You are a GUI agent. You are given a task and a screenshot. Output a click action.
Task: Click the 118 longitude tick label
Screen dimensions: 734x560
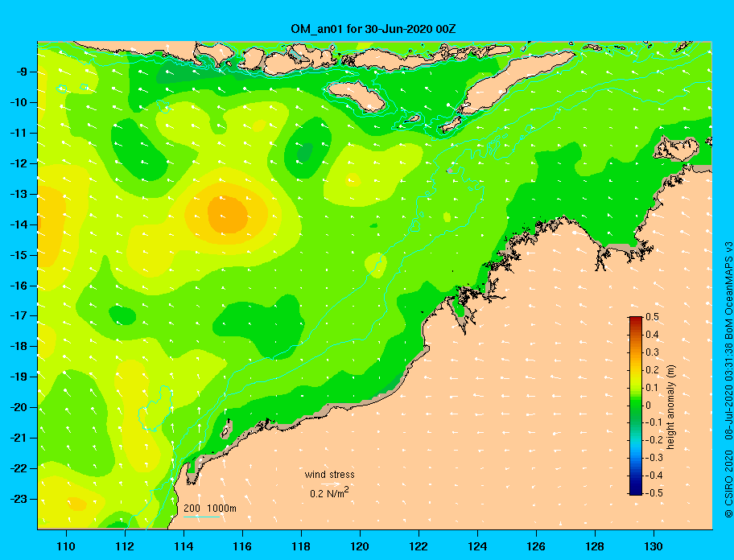point(301,546)
